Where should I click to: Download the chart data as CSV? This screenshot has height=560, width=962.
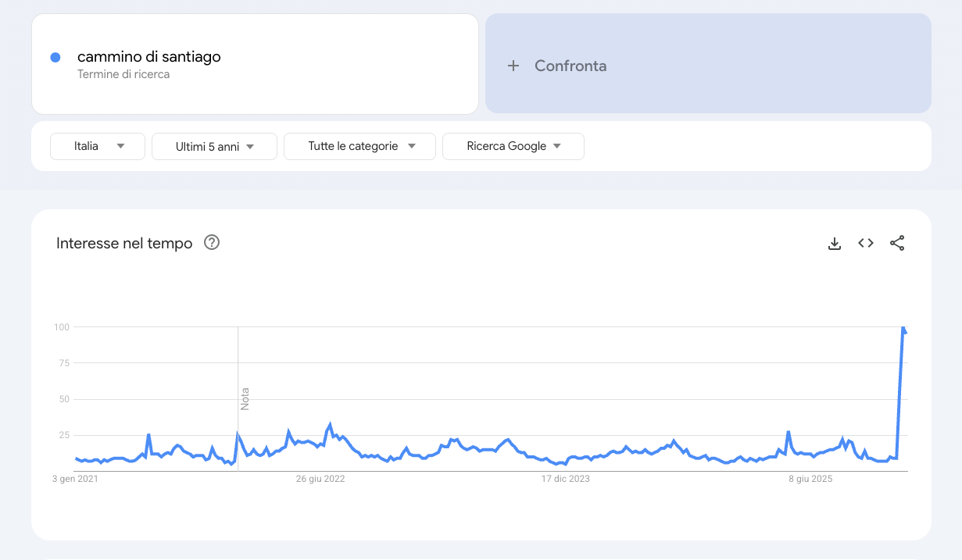(835, 243)
